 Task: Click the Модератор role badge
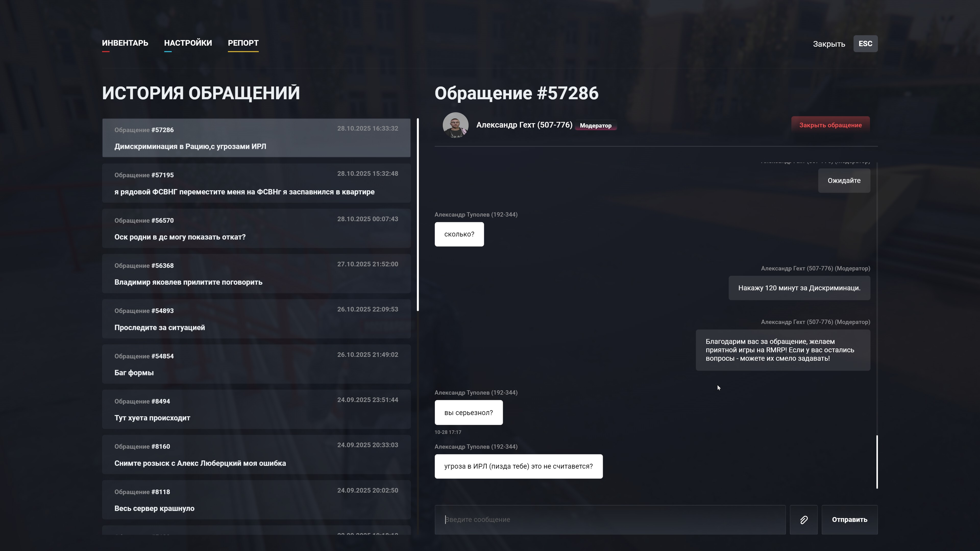595,126
